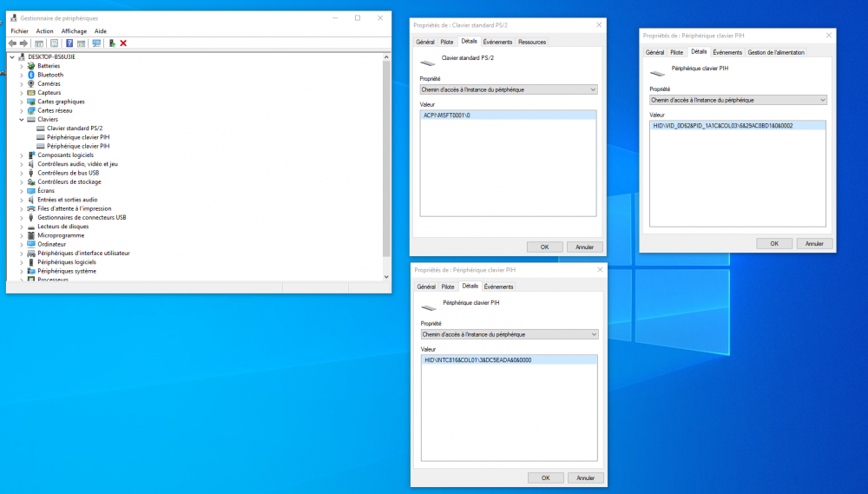The image size is (868, 494).
Task: Expand the Contrôleurs de bus USB node
Action: (x=22, y=173)
